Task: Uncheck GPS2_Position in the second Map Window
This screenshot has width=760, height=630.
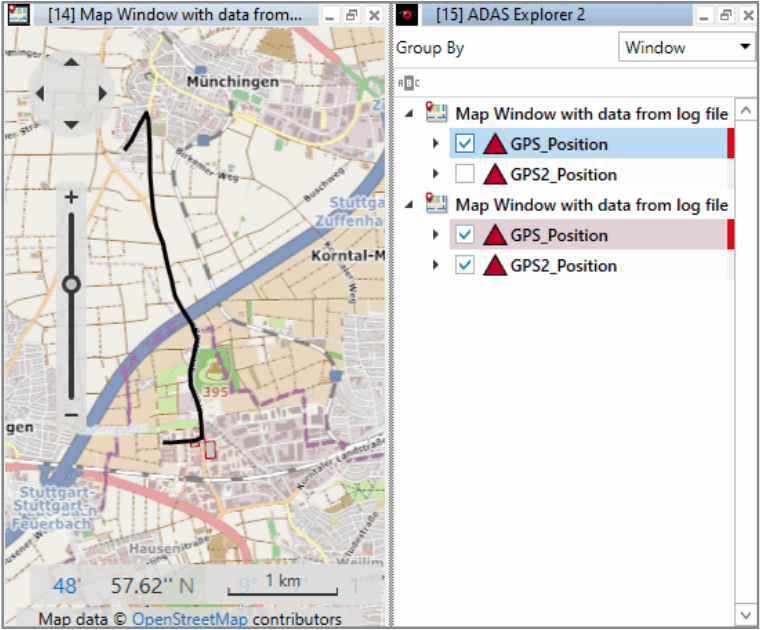Action: tap(465, 265)
